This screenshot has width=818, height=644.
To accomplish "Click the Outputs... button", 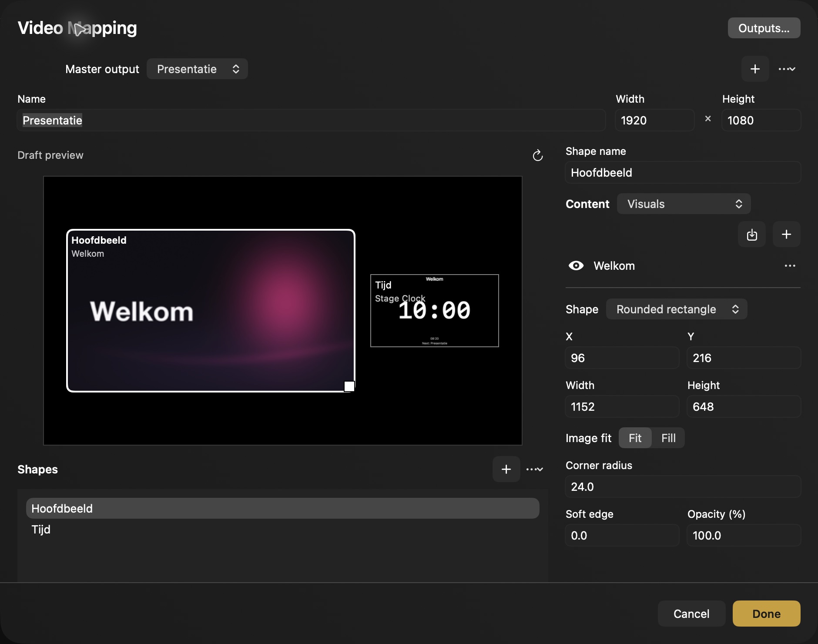I will point(764,28).
